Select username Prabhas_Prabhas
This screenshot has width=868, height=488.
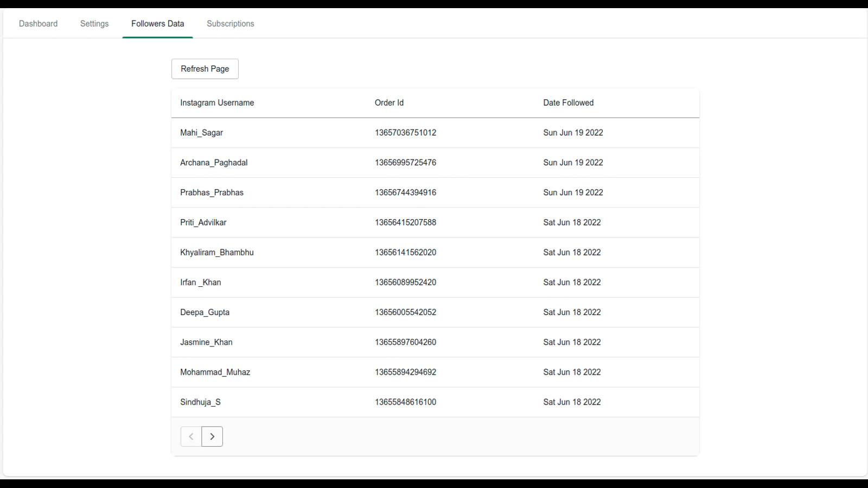(x=212, y=192)
